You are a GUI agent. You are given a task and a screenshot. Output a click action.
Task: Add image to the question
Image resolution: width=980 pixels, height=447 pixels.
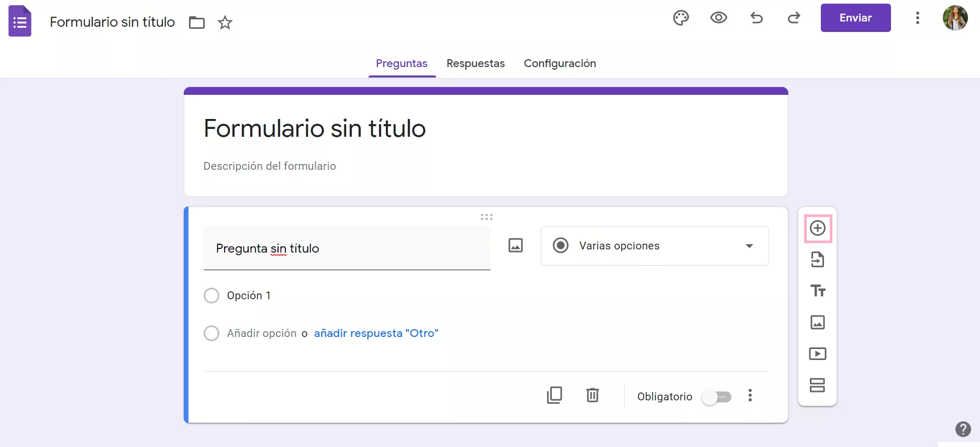[516, 245]
